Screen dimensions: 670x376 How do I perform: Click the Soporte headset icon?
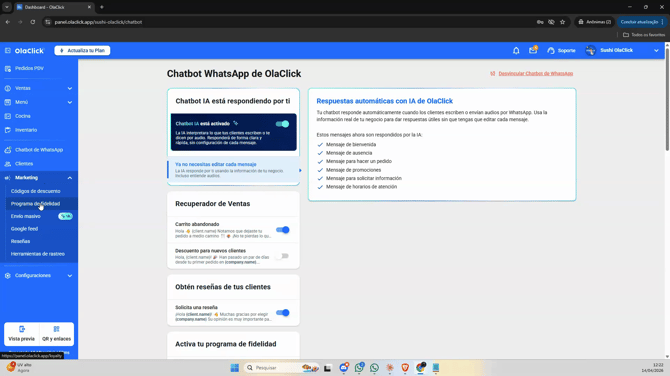coord(551,50)
